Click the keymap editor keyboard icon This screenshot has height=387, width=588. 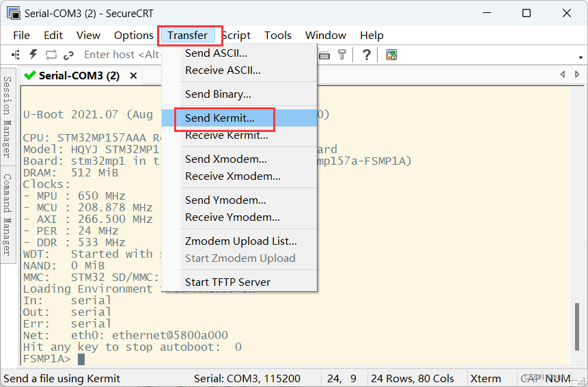[324, 55]
